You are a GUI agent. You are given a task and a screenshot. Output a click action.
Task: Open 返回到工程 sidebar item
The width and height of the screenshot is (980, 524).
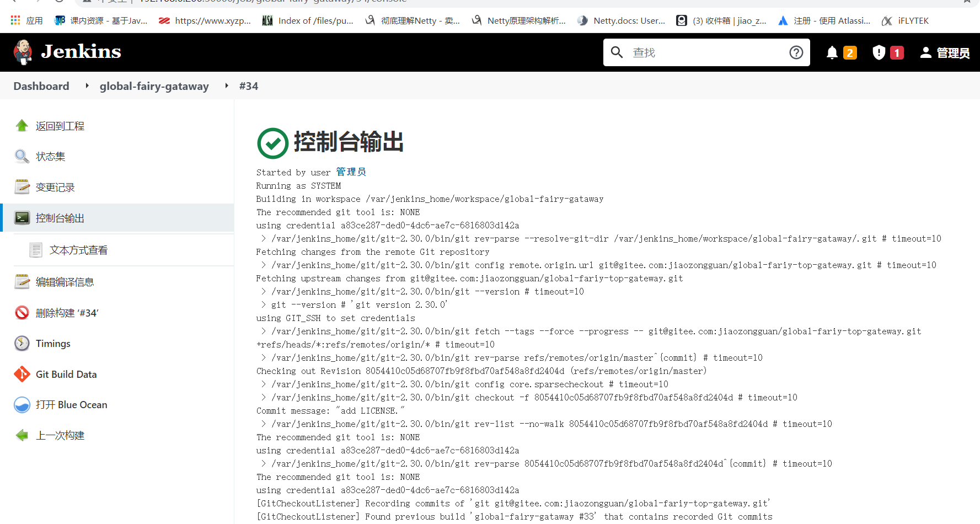[x=60, y=126]
